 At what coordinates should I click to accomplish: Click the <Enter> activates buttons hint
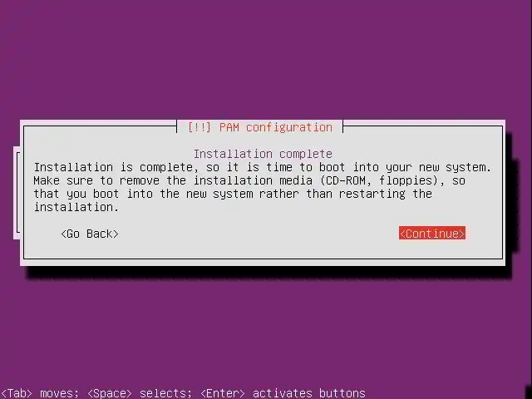(283, 393)
